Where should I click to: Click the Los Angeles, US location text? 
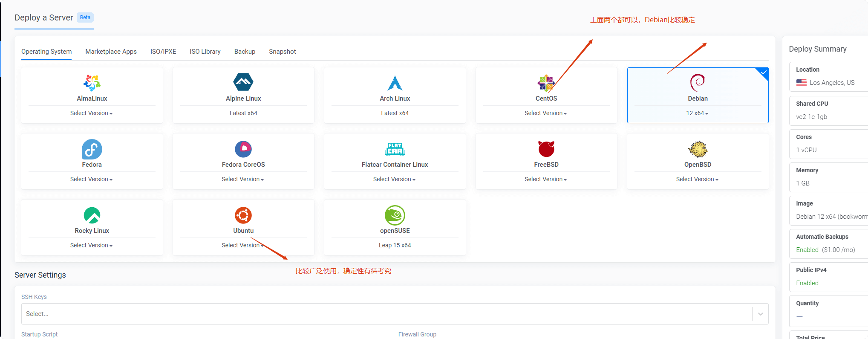pyautogui.click(x=832, y=83)
